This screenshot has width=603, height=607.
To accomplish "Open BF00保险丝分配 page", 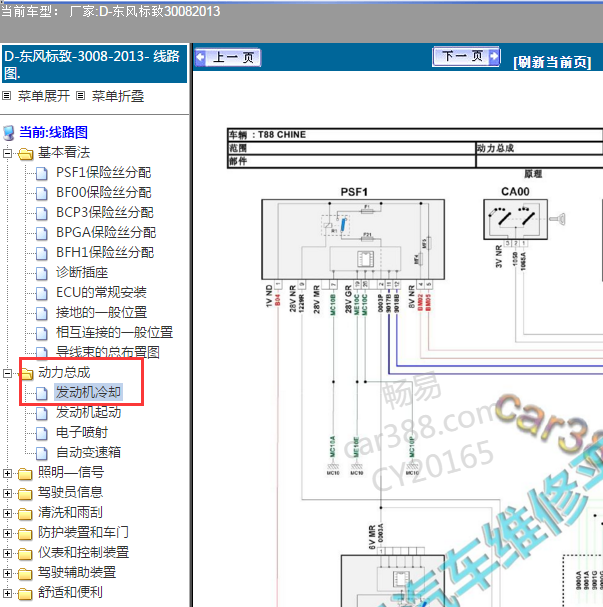I will 103,192.
